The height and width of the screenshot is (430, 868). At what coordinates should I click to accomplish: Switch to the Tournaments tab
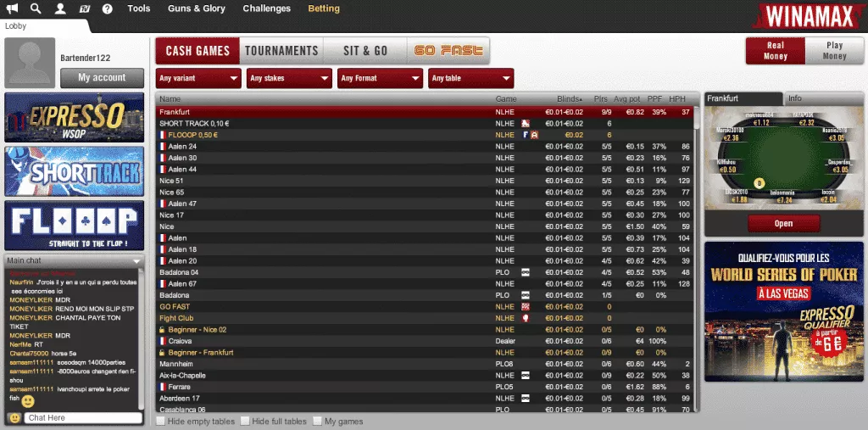[x=281, y=51]
